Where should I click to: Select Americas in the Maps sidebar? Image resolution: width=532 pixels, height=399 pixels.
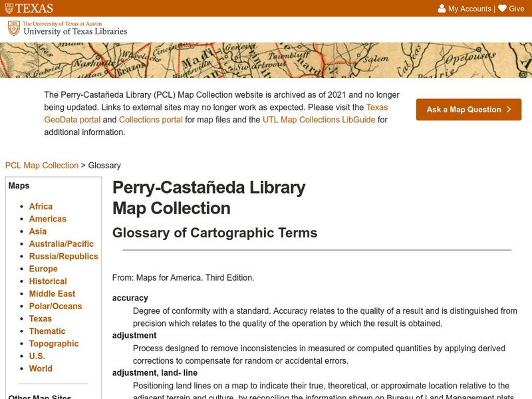[47, 219]
